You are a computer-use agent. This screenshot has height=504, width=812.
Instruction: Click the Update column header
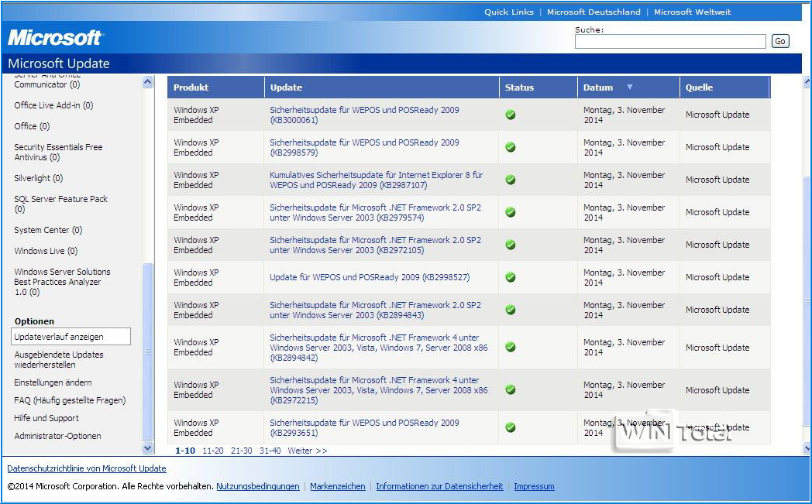click(x=382, y=87)
